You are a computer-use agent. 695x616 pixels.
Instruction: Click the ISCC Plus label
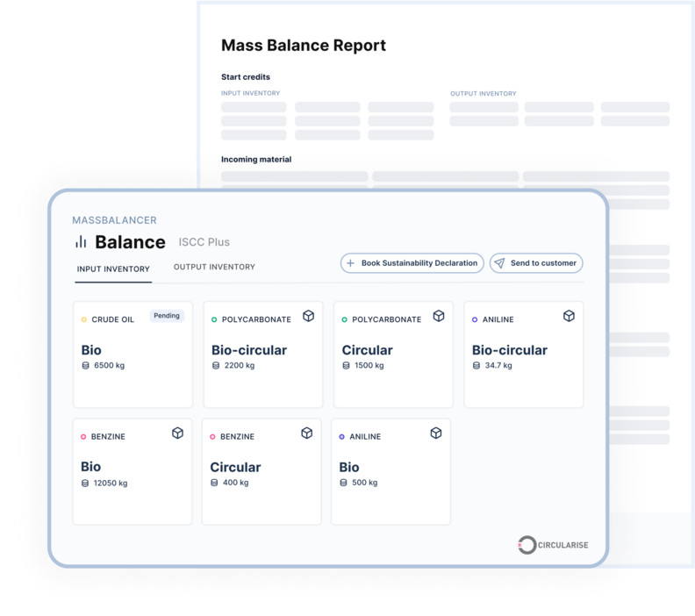(x=204, y=242)
